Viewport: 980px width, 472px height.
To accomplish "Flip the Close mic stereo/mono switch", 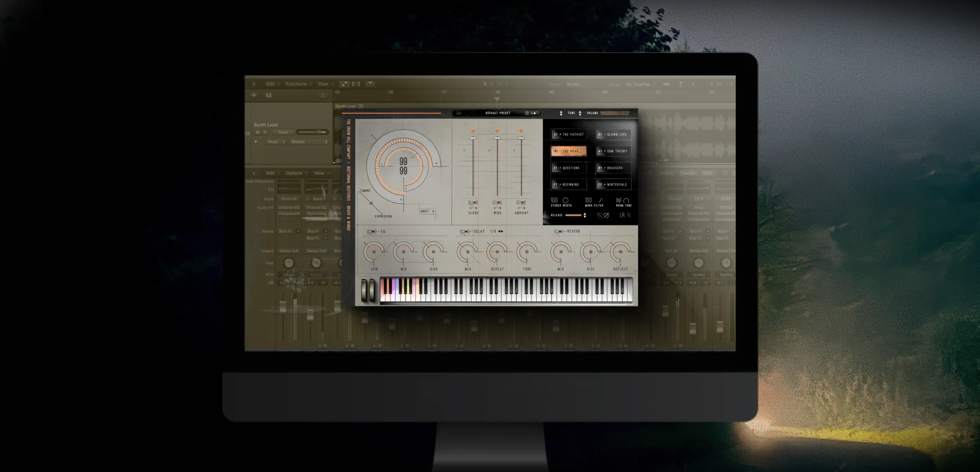I will click(473, 203).
